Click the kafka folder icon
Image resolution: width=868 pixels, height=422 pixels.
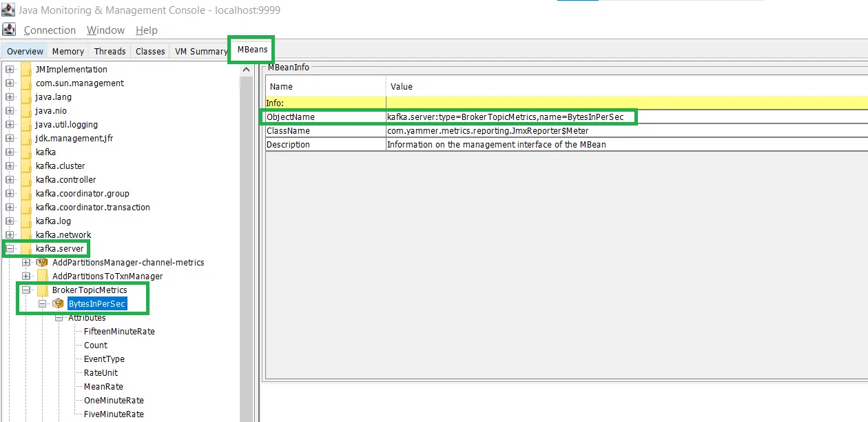(x=26, y=152)
